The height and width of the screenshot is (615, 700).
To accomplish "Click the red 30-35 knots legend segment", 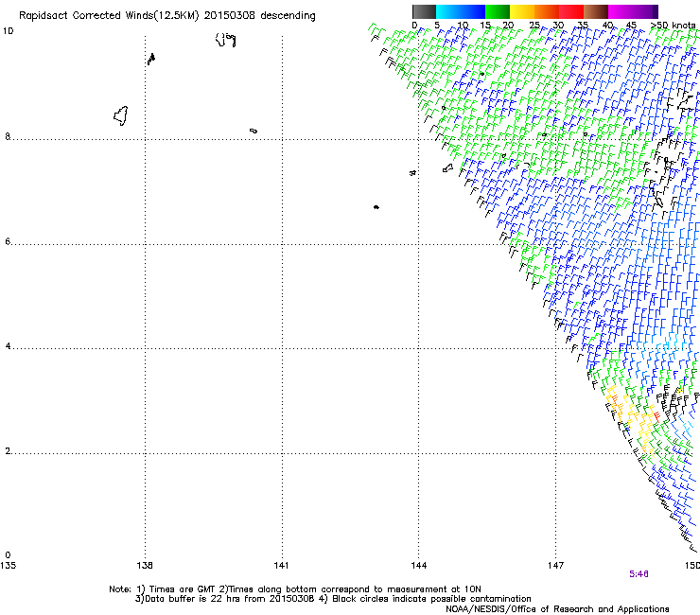I will tap(571, 11).
